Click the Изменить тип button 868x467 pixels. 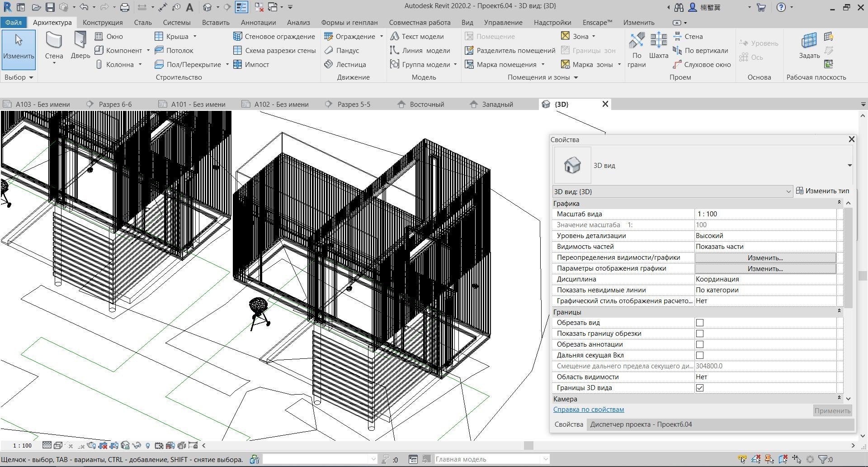823,191
